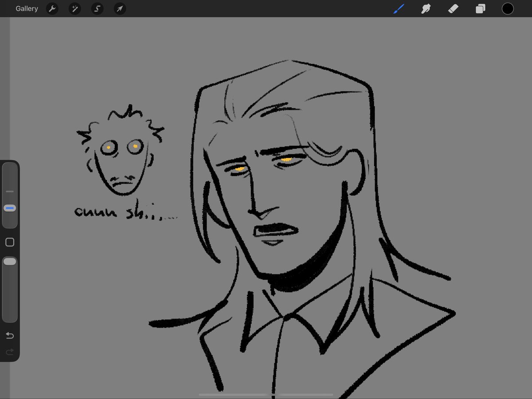This screenshot has height=399, width=532.
Task: Click the brush size slider handle
Action: click(10, 208)
